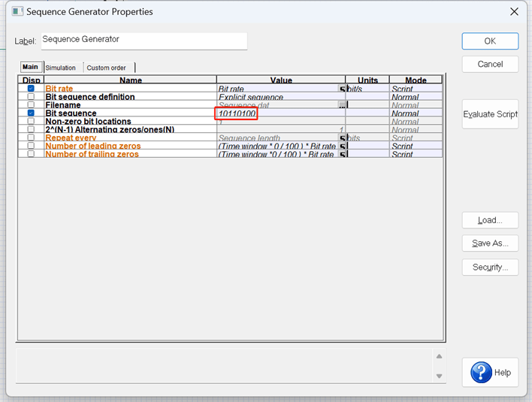Uncheck the Bit sequence display checkbox
Viewport: 532px width, 402px height.
click(31, 113)
